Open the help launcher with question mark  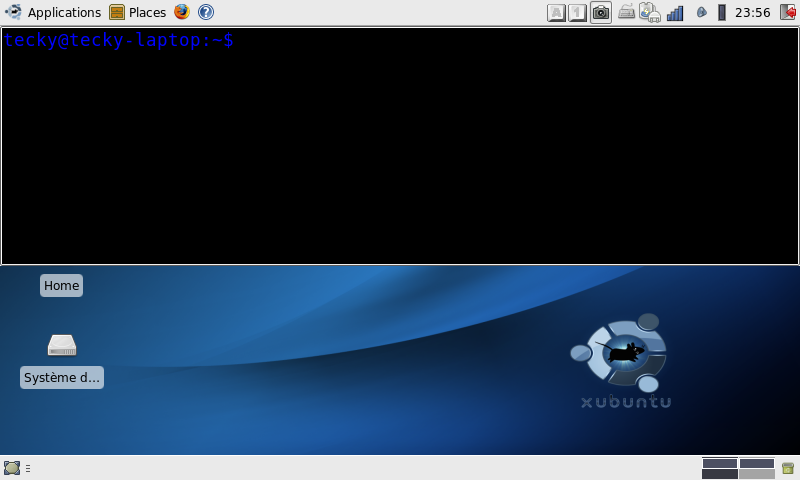point(206,12)
